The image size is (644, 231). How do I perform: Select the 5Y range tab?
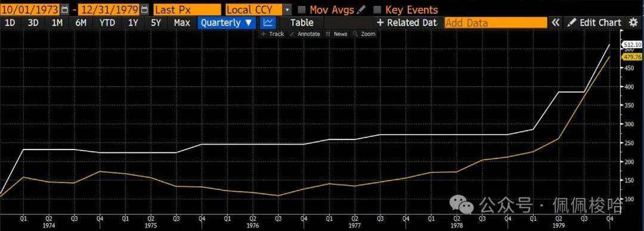tap(156, 23)
